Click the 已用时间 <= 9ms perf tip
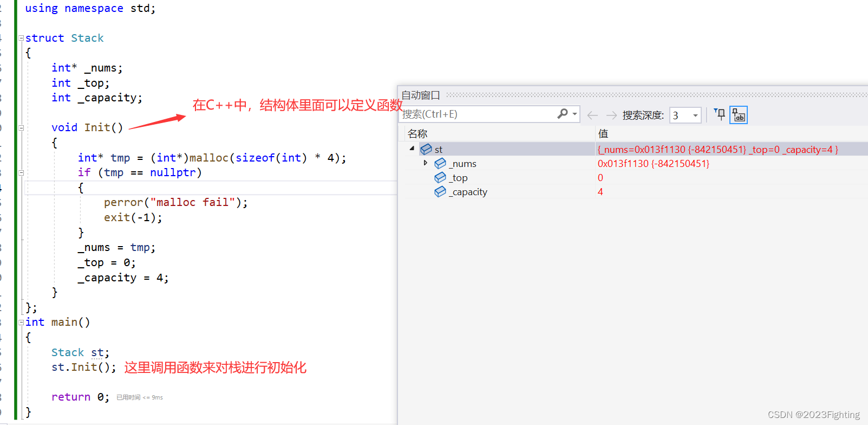The image size is (868, 425). [140, 397]
